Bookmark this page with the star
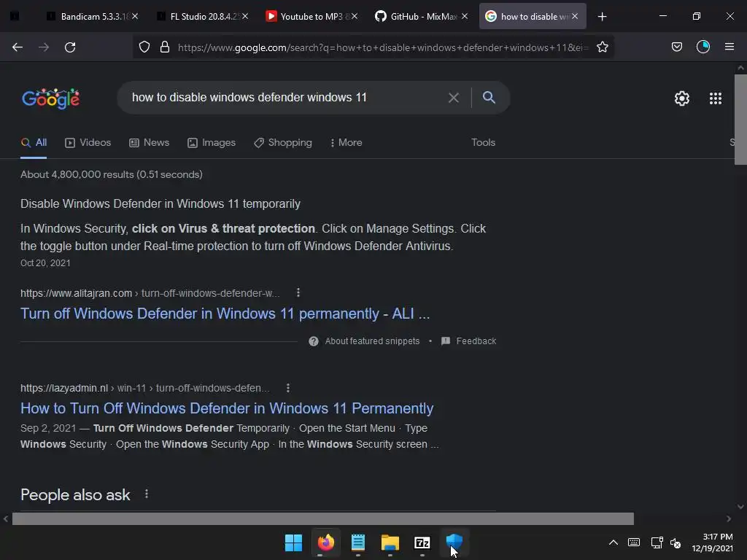This screenshot has width=747, height=560. [602, 47]
